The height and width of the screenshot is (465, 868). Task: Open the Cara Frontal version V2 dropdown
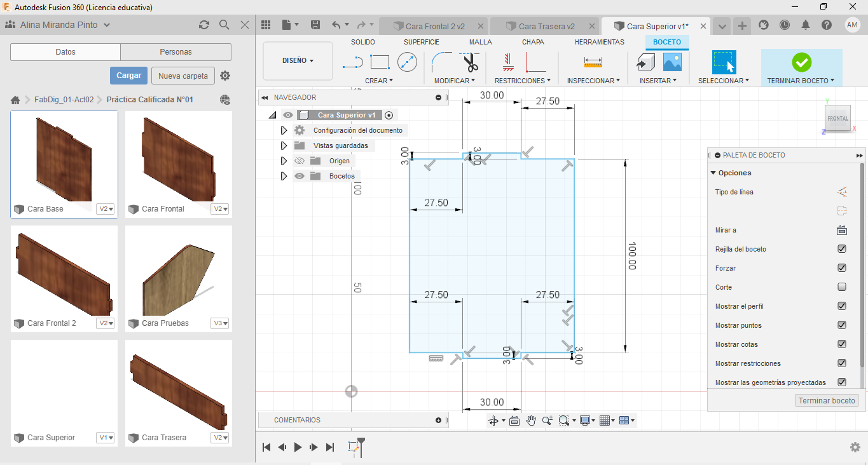pyautogui.click(x=220, y=209)
